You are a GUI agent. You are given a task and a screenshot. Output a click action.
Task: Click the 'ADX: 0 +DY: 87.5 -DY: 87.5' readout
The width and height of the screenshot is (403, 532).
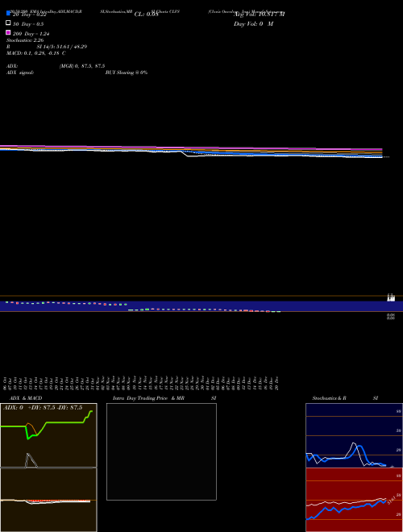pyautogui.click(x=43, y=408)
